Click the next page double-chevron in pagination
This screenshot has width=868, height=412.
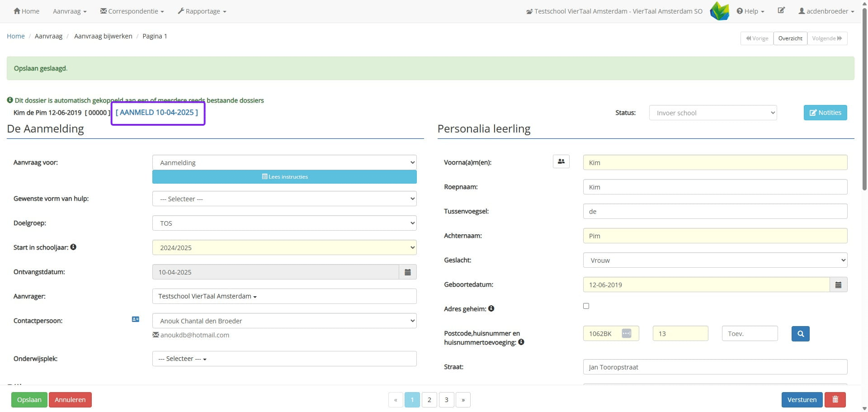(463, 400)
